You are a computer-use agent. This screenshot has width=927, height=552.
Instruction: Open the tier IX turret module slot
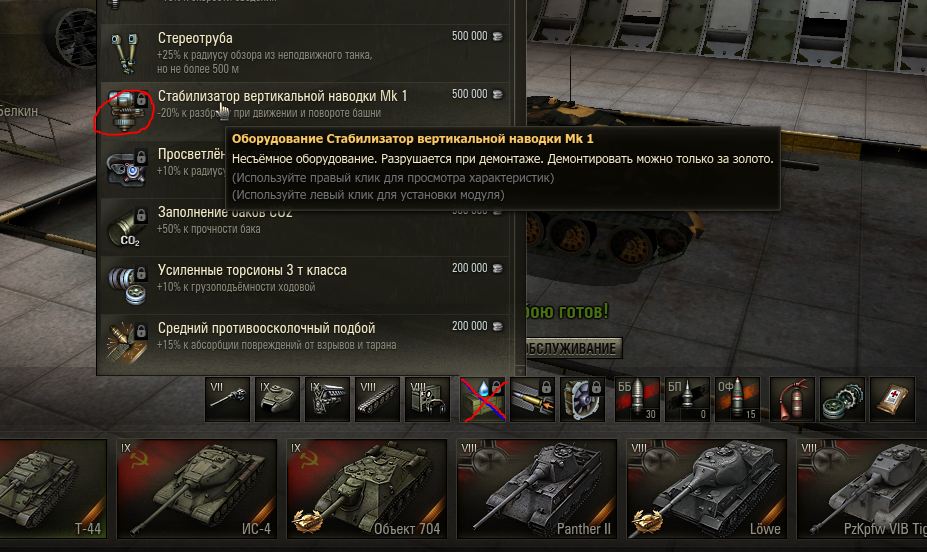point(277,400)
